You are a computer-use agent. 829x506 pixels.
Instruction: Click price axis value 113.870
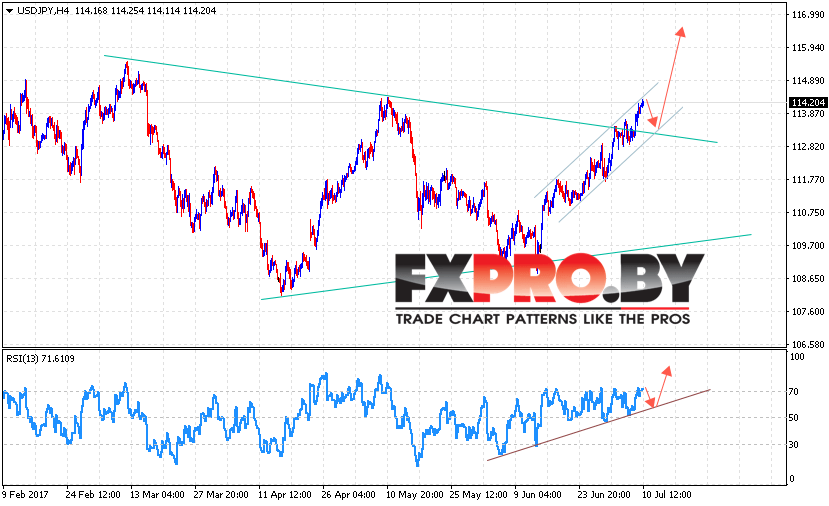[808, 113]
